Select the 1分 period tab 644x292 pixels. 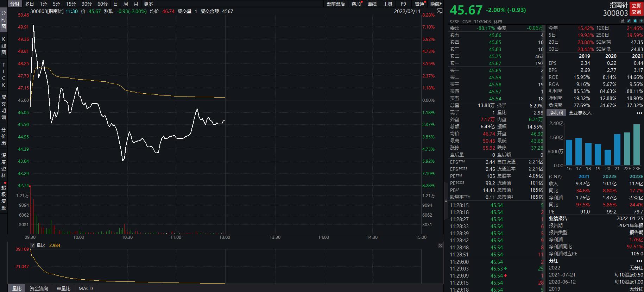(x=43, y=4)
